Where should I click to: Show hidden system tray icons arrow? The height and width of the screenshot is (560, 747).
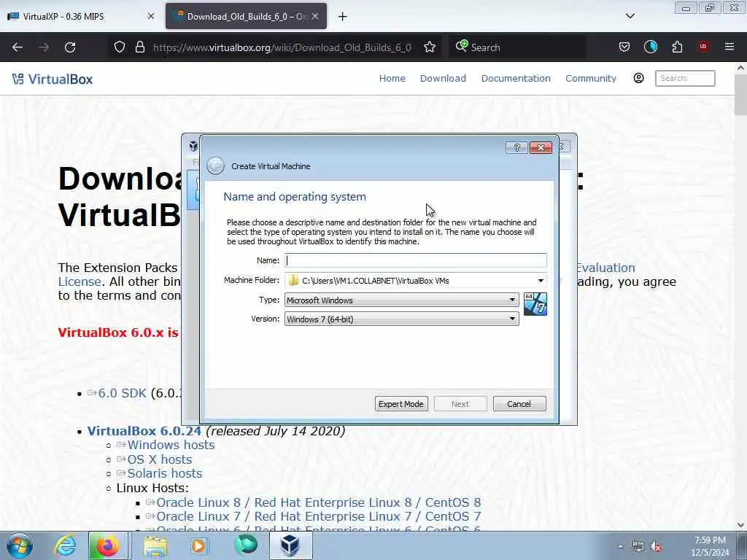[620, 547]
